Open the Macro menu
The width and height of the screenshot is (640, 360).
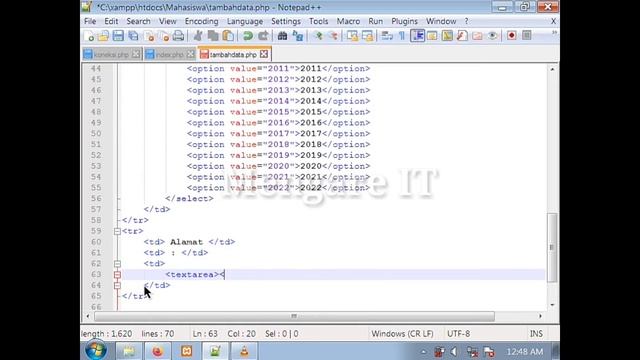tap(348, 21)
